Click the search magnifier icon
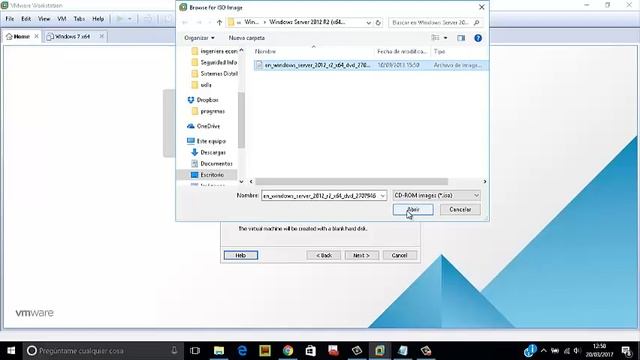The height and width of the screenshot is (360, 640). (x=476, y=22)
